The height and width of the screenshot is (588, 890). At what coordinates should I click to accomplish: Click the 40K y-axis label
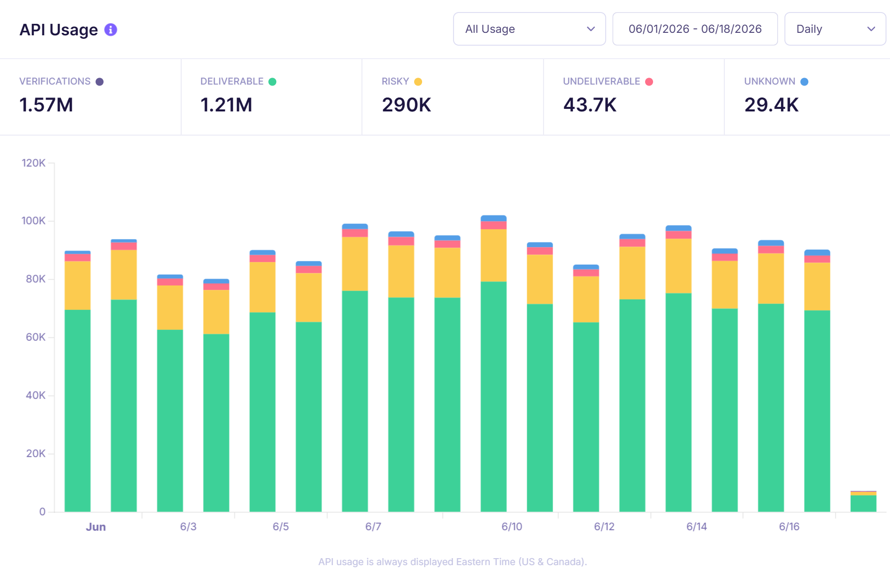(35, 395)
